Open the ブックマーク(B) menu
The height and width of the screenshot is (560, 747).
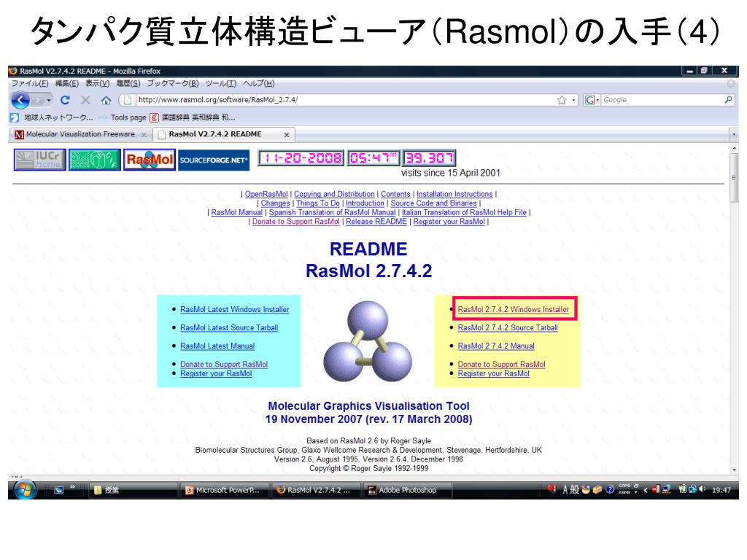pos(172,83)
